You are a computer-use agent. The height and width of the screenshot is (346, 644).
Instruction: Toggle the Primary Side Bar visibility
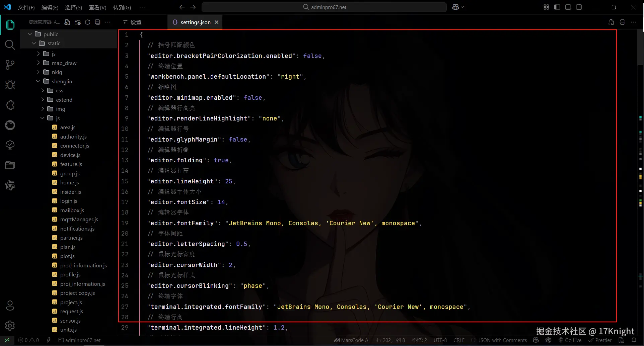pyautogui.click(x=557, y=7)
